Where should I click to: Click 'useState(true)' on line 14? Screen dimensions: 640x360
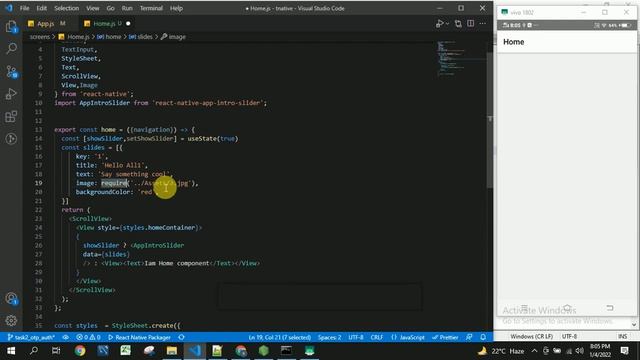click(x=213, y=139)
